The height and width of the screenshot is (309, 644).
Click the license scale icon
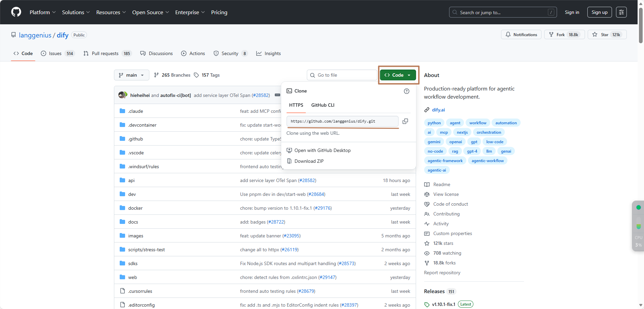[427, 194]
